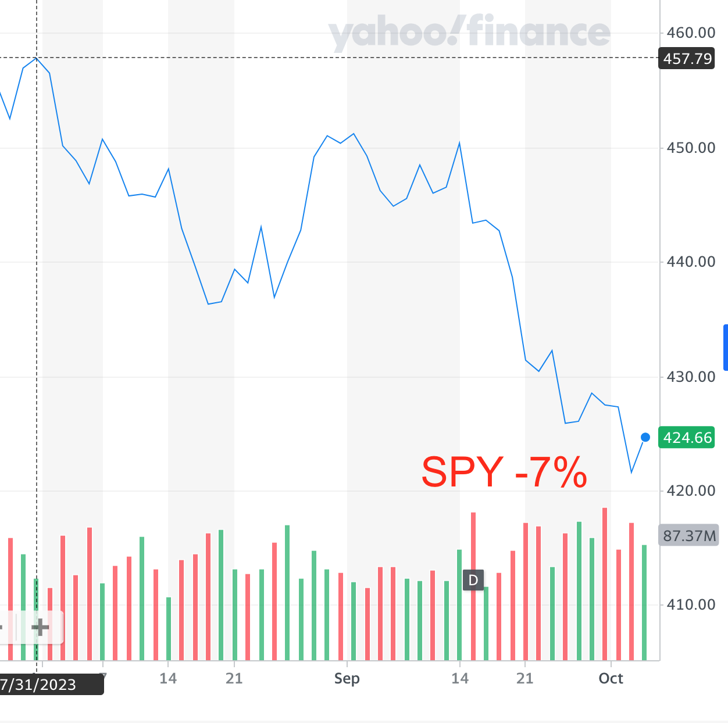The height and width of the screenshot is (723, 728).
Task: Click the 87.37M volume label
Action: click(688, 535)
